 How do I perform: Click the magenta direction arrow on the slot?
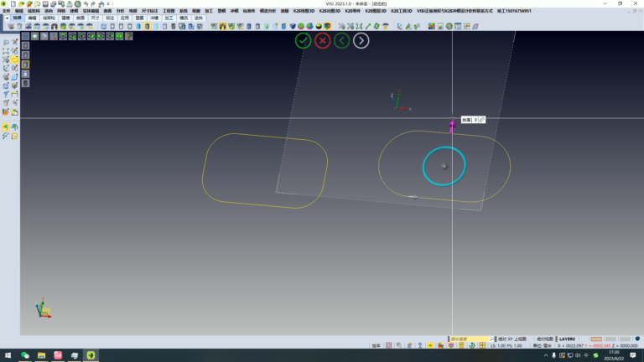click(x=452, y=126)
